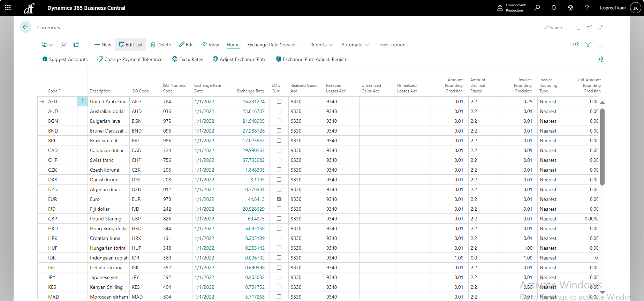Open page in new window icon
The width and height of the screenshot is (644, 301).
coord(589,28)
